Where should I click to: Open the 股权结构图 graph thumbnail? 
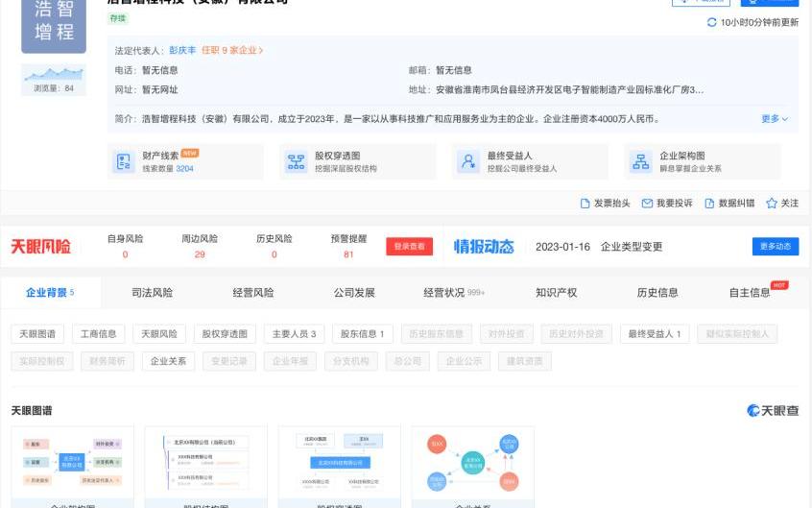[x=206, y=467]
